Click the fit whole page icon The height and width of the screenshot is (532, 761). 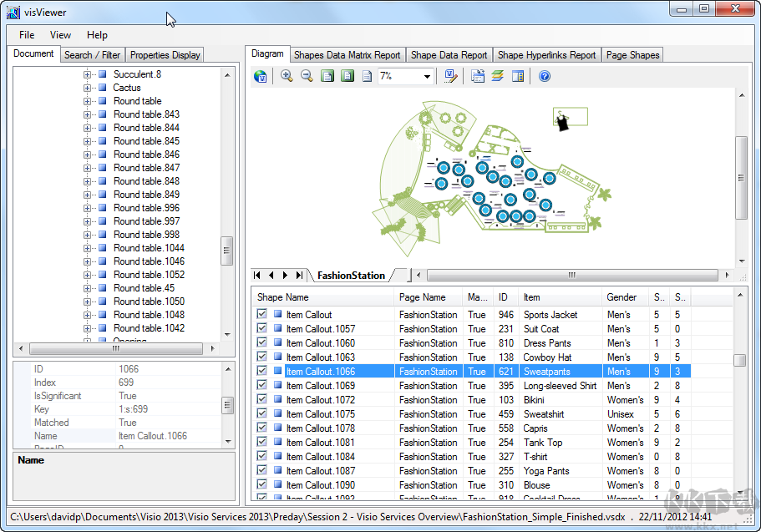pos(326,76)
